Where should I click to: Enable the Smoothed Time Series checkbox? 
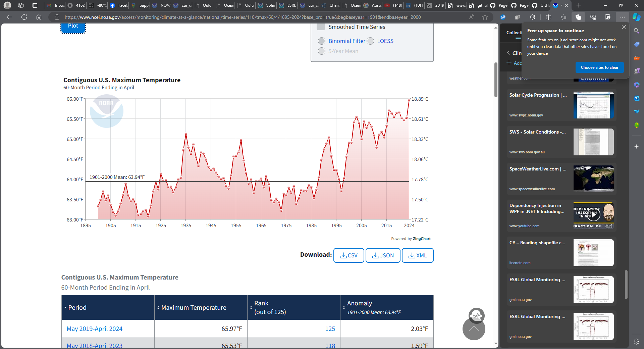point(321,27)
